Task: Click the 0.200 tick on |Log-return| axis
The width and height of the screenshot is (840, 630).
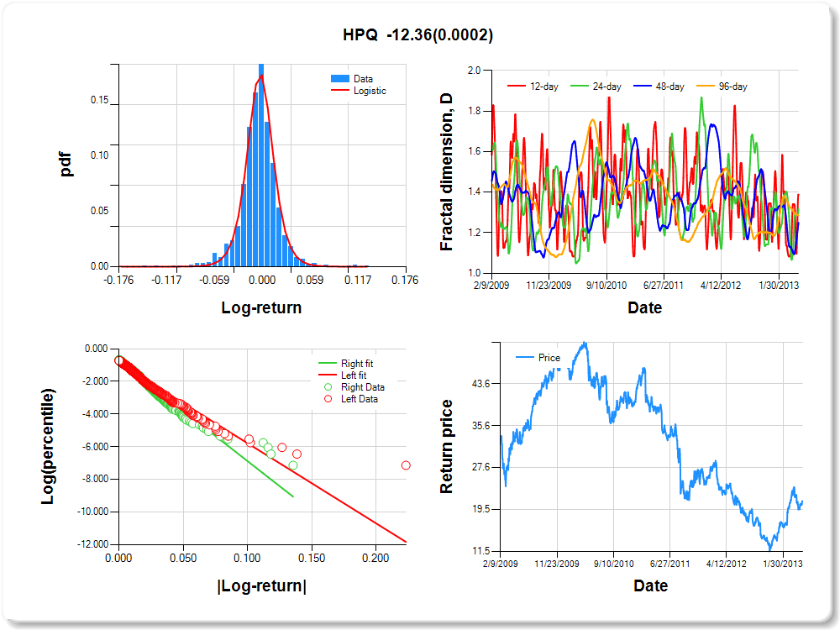Action: pos(375,558)
